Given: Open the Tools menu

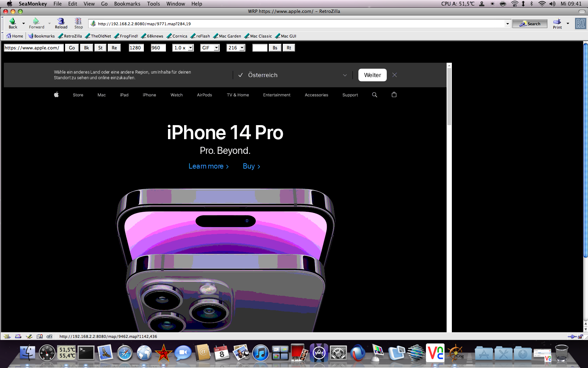Looking at the screenshot, I should pos(153,4).
